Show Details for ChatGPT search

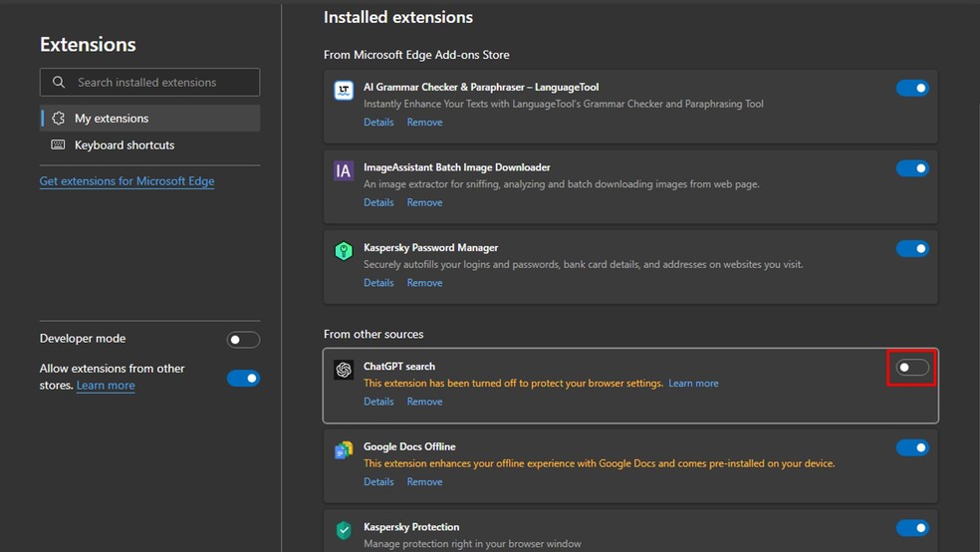coord(378,402)
